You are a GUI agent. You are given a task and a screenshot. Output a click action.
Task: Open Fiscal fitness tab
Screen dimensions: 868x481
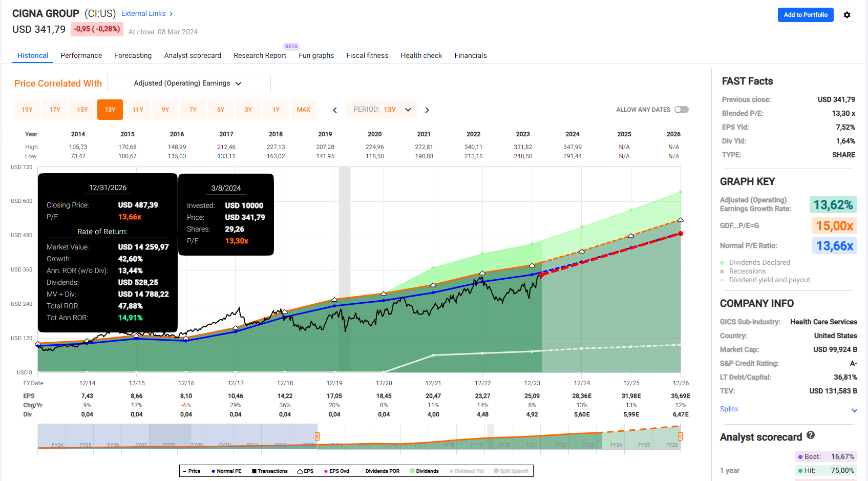tap(367, 55)
